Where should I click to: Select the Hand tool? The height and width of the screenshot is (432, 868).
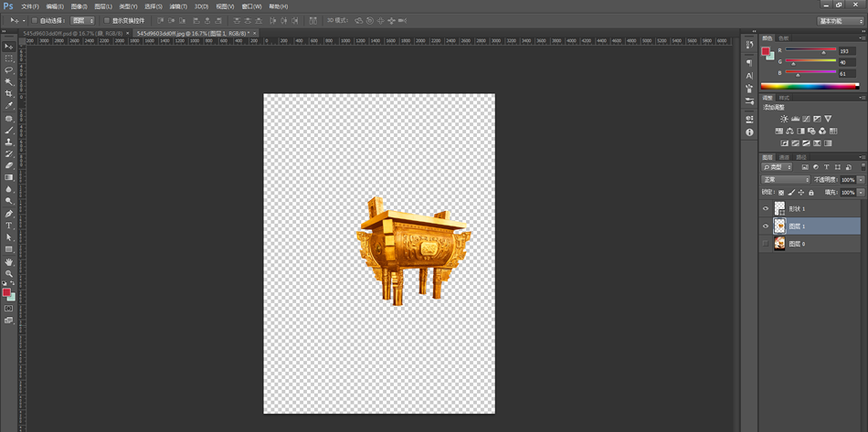tap(9, 261)
